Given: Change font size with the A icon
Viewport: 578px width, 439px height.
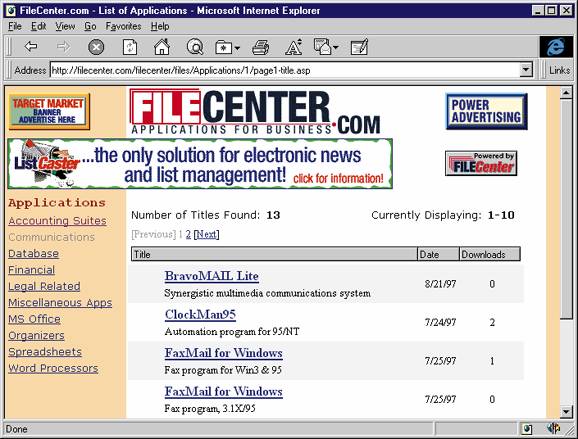Looking at the screenshot, I should [293, 47].
